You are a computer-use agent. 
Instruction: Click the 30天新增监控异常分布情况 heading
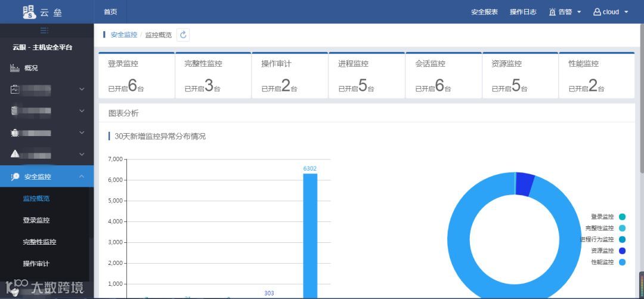[x=160, y=137]
